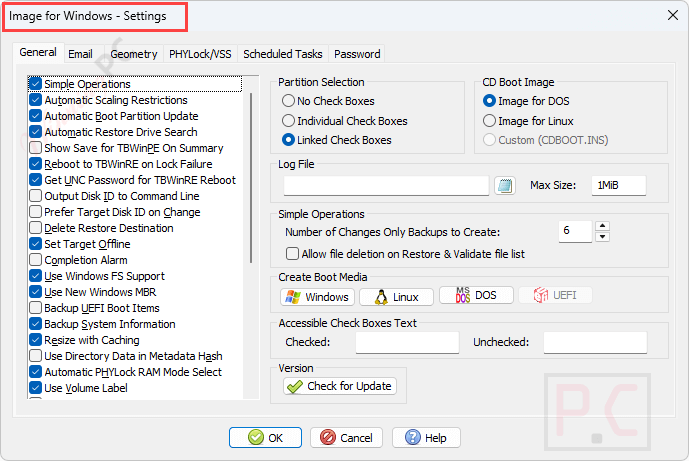Open the Geometry tab
Viewport: 689px width, 461px height.
pos(134,54)
